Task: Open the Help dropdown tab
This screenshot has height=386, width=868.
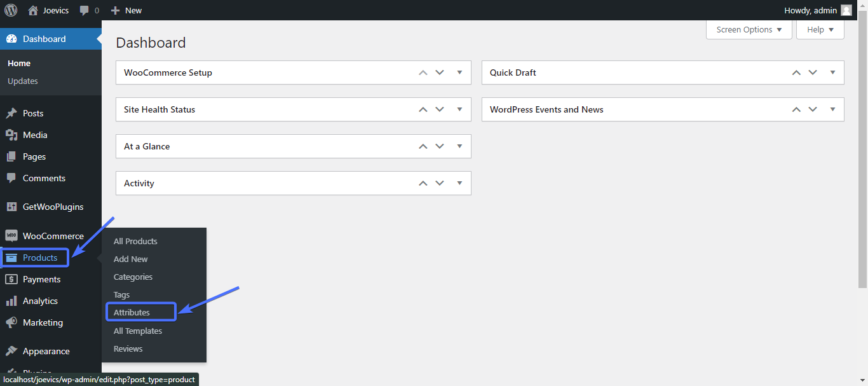Action: pos(820,30)
